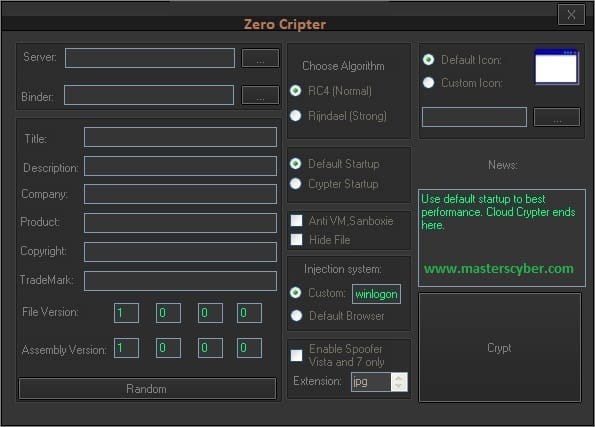595x427 pixels.
Task: Click the large Crypt button
Action: point(500,347)
